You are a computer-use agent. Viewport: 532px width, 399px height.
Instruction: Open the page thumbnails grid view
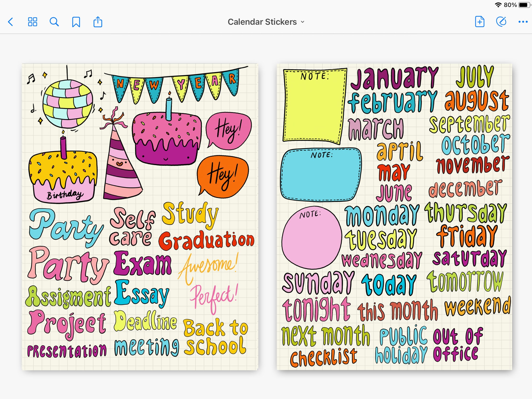click(x=33, y=22)
